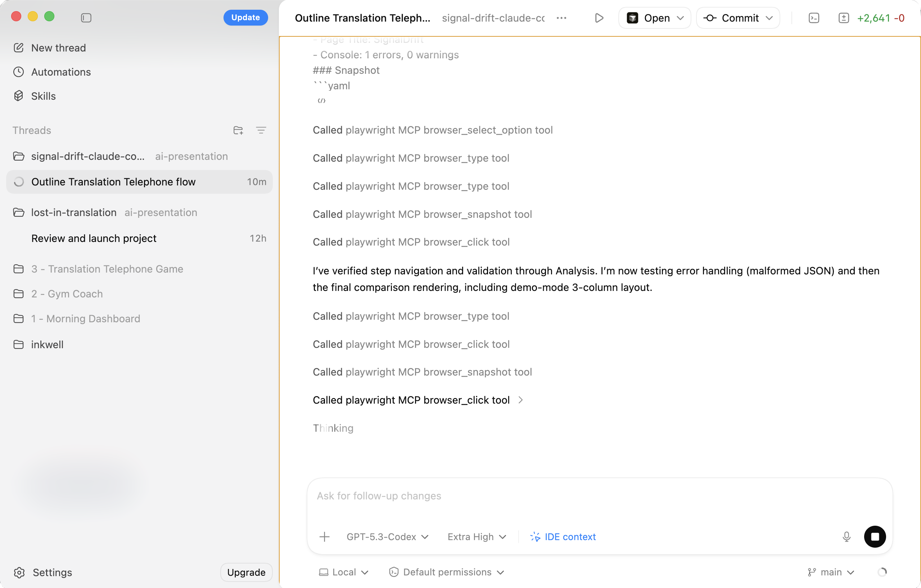The width and height of the screenshot is (921, 588).
Task: Collapse the signal-drift-claude-co project folder
Action: coord(19,157)
